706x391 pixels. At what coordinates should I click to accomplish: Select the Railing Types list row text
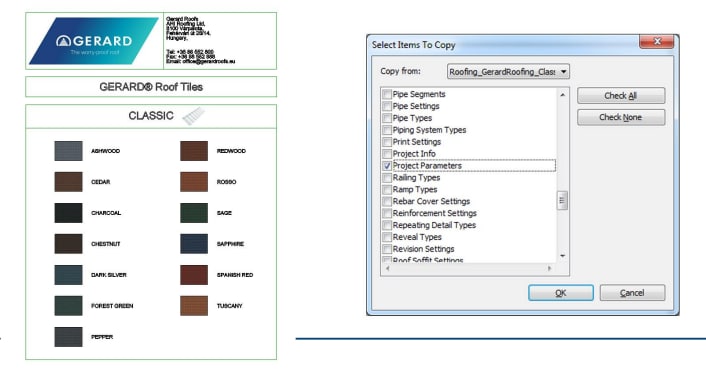416,177
